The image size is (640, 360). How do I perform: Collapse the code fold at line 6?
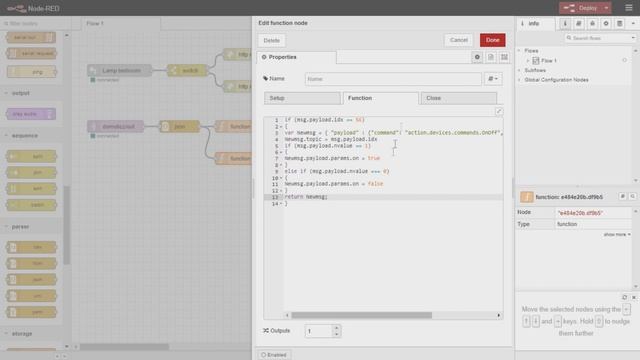point(281,152)
